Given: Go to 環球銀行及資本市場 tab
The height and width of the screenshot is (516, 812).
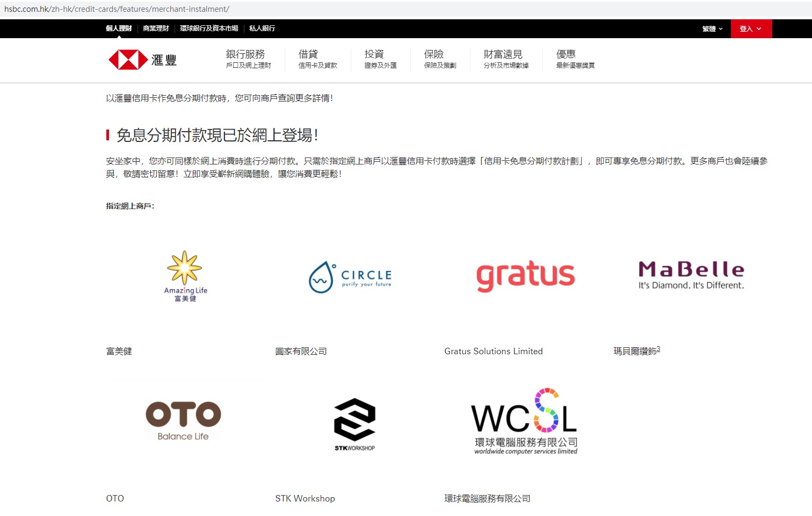Looking at the screenshot, I should (209, 28).
